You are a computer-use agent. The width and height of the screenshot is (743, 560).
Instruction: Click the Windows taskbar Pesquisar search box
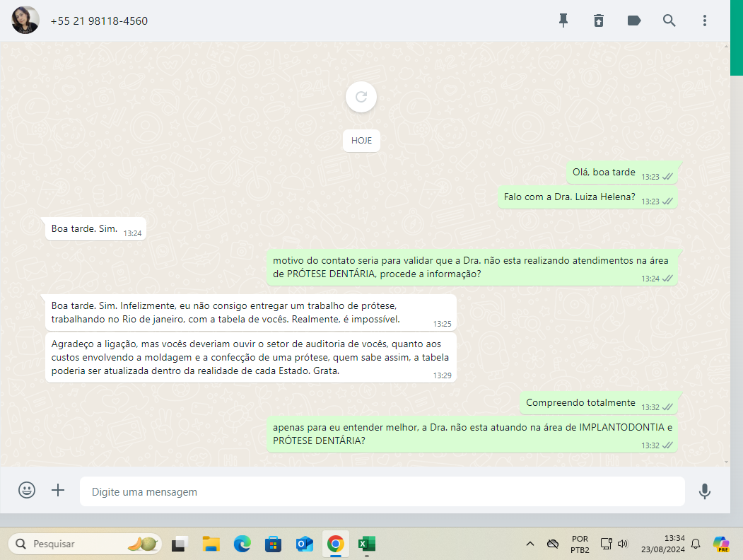(x=86, y=544)
